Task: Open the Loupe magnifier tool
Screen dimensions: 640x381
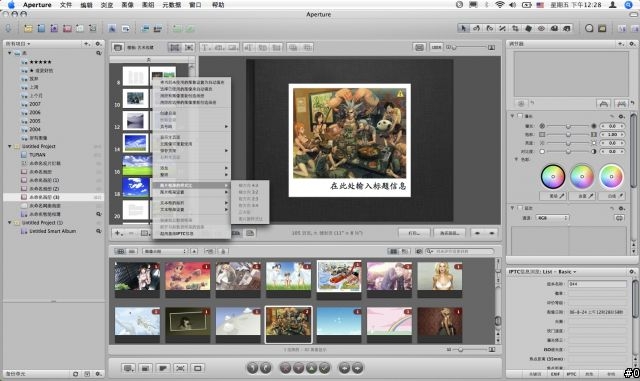Action: point(589,28)
